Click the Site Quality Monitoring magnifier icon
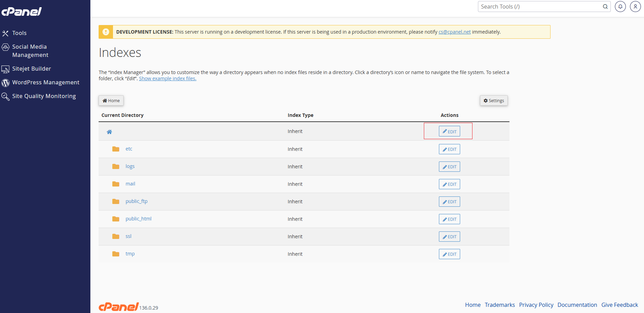 (5, 97)
